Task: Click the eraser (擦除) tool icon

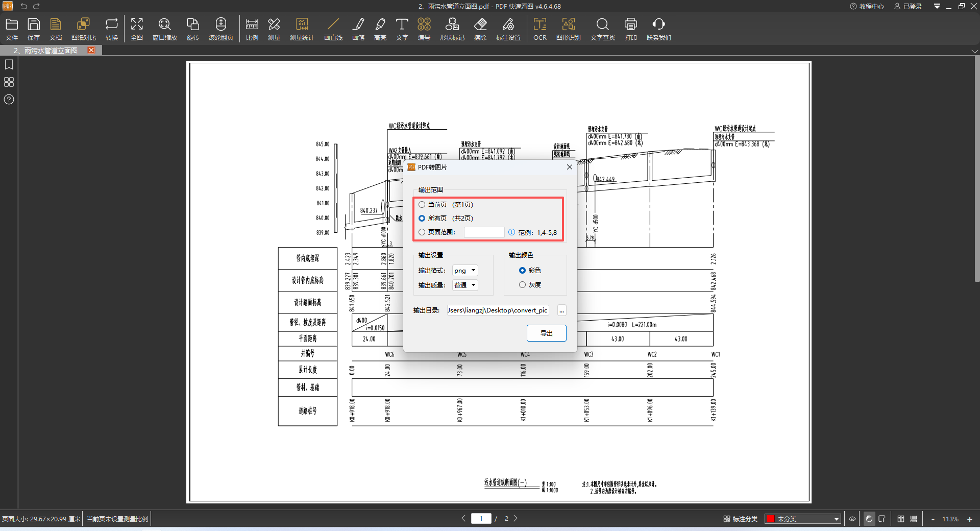Action: [x=480, y=29]
